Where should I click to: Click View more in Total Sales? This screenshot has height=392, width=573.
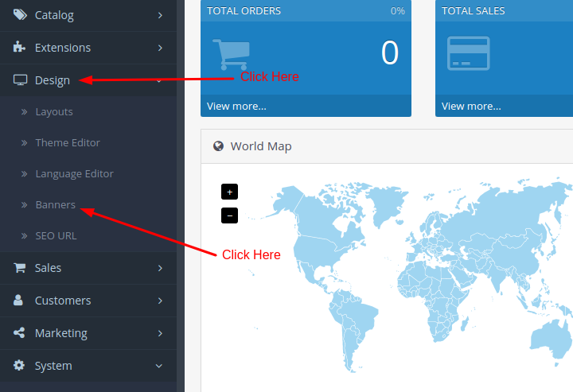click(471, 107)
